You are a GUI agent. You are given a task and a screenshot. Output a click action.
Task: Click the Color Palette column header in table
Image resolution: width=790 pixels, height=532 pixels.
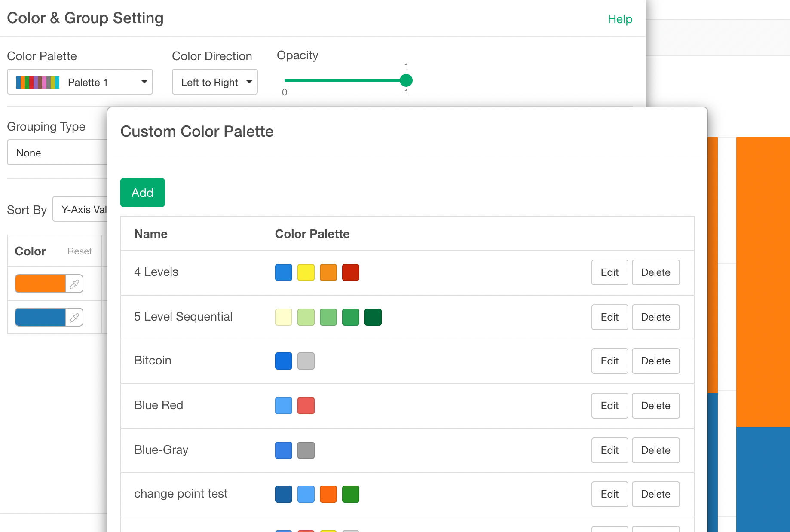click(x=312, y=234)
